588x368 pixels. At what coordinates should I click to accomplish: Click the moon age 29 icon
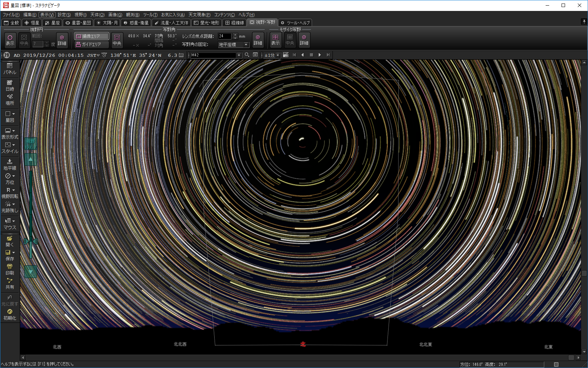pos(7,55)
